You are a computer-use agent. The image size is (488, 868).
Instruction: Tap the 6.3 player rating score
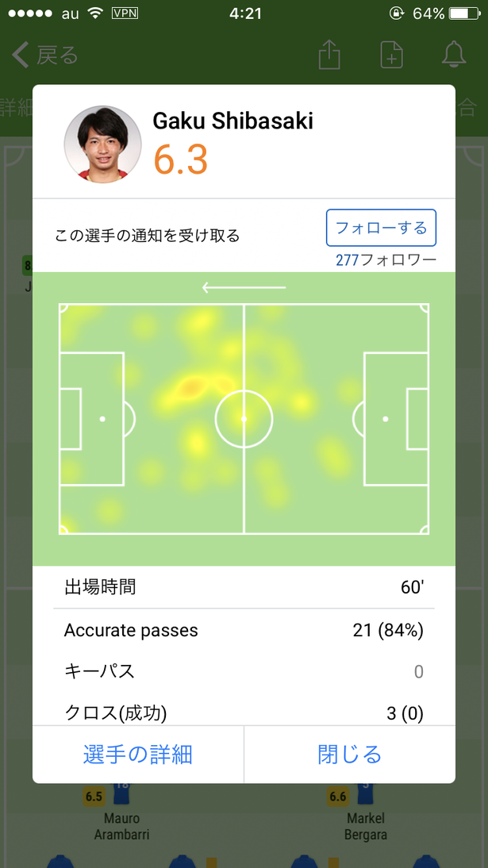tap(181, 159)
